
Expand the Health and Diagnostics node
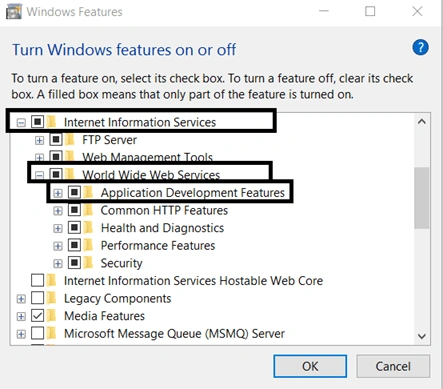tap(58, 228)
